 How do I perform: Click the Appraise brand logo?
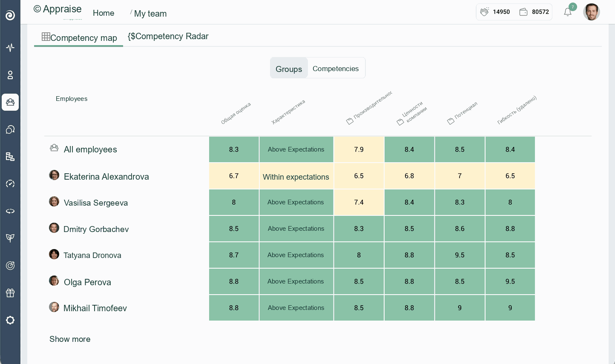57,9
